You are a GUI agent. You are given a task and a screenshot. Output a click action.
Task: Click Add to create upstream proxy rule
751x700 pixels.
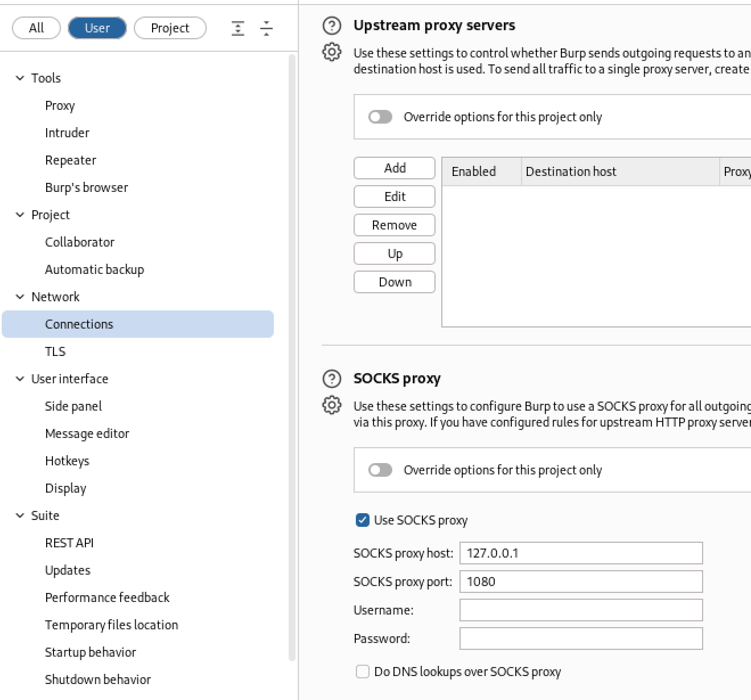(x=395, y=168)
